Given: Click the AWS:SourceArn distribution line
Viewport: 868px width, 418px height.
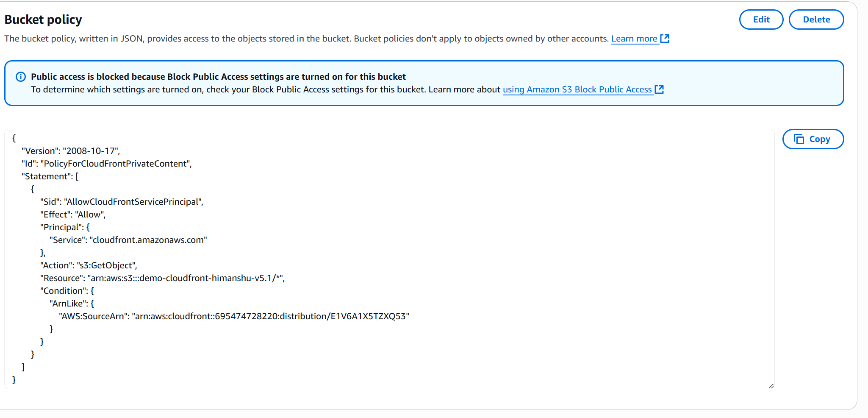Looking at the screenshot, I should [234, 316].
